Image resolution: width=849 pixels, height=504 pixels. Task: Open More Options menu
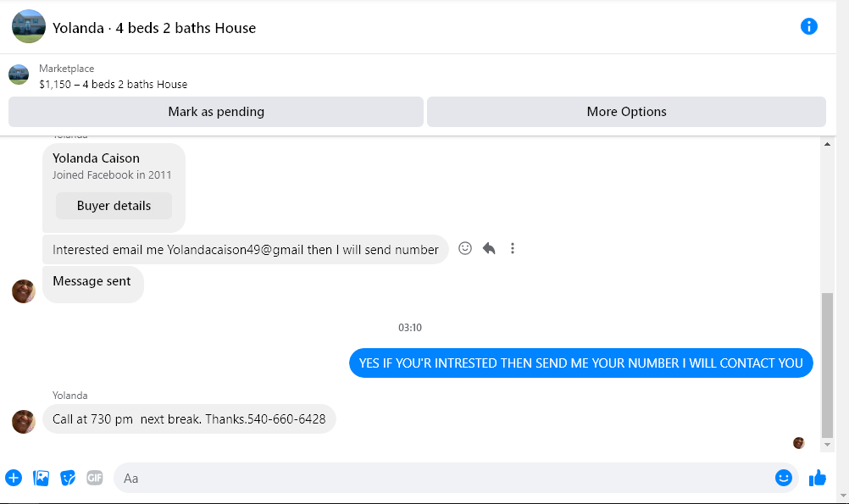(626, 112)
